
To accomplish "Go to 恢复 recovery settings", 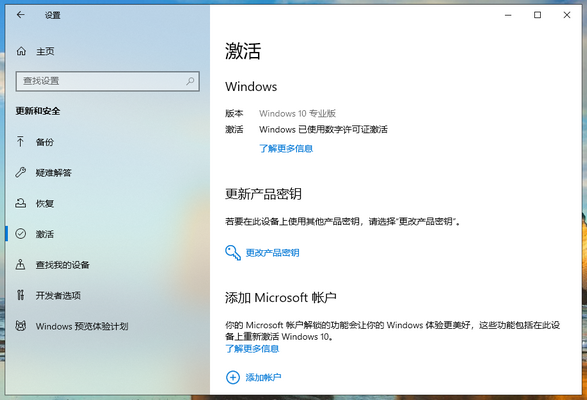I will coord(45,203).
